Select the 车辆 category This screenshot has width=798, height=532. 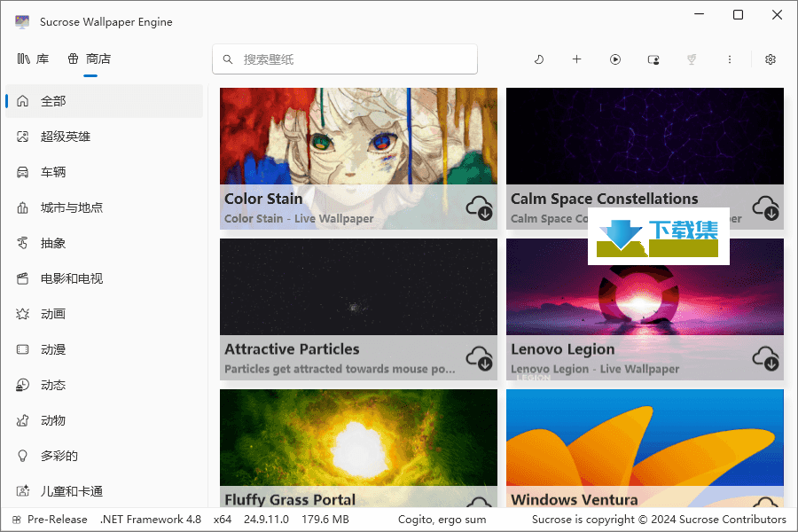(x=104, y=172)
